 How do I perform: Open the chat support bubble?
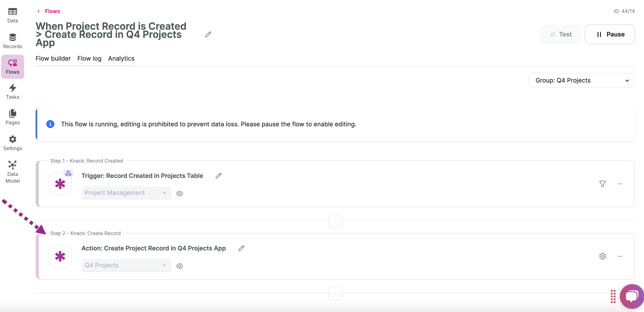(x=632, y=296)
